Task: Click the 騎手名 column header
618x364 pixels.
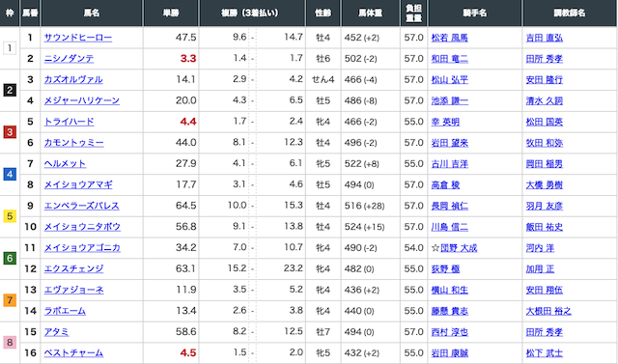Action: click(x=475, y=13)
